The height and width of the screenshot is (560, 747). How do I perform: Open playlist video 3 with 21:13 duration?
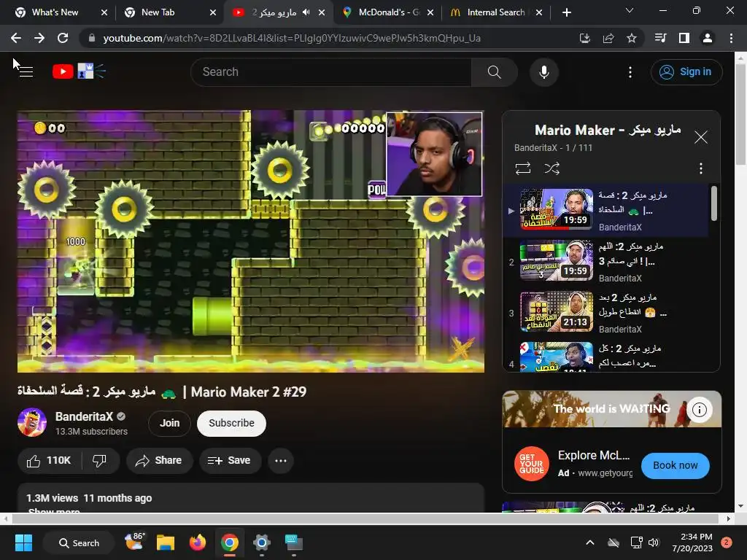point(557,311)
